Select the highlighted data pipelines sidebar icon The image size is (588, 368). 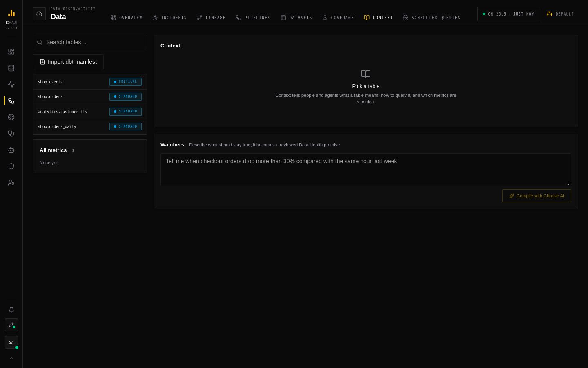[x=11, y=101]
